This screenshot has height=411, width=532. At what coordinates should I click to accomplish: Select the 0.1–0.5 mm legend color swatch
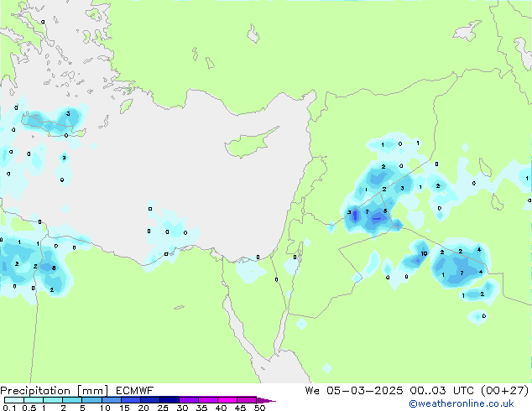[x=14, y=400]
